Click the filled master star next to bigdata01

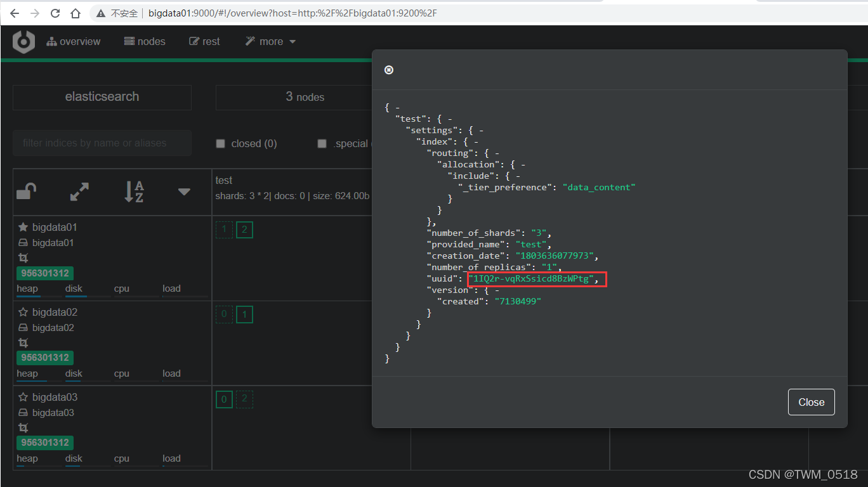click(x=23, y=227)
